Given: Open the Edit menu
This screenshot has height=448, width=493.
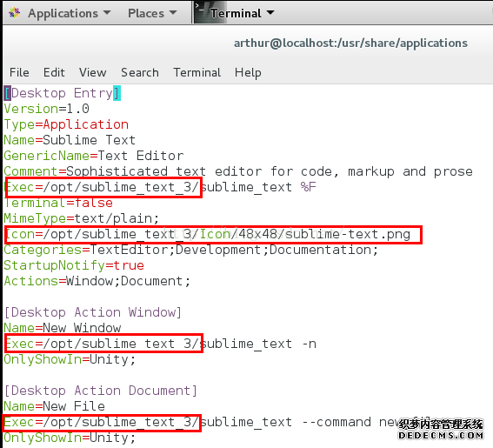Looking at the screenshot, I should tap(54, 72).
